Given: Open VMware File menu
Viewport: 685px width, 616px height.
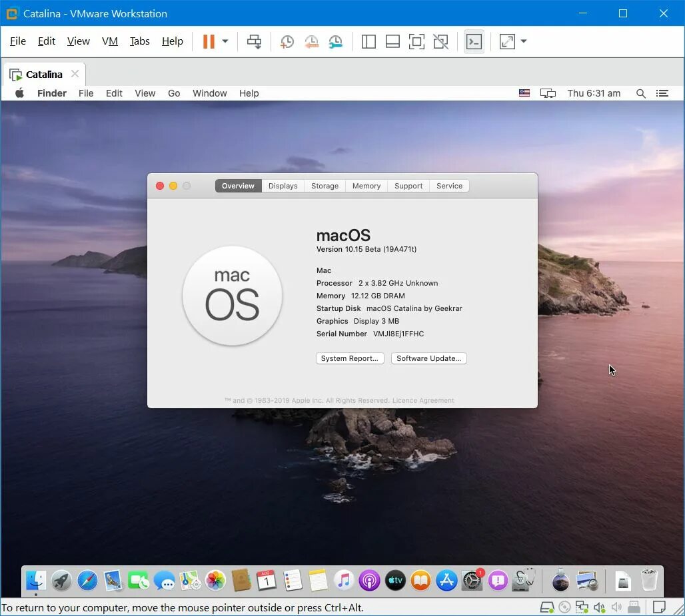Looking at the screenshot, I should click(x=18, y=41).
